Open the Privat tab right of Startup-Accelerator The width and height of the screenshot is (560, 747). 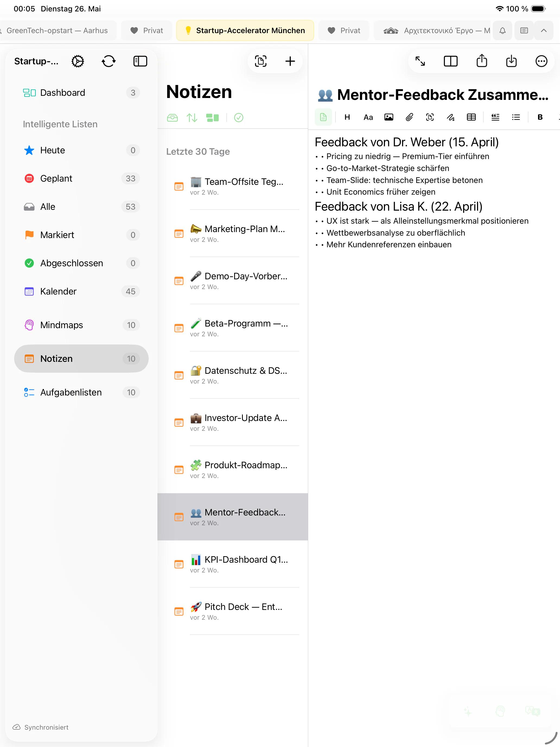(344, 31)
